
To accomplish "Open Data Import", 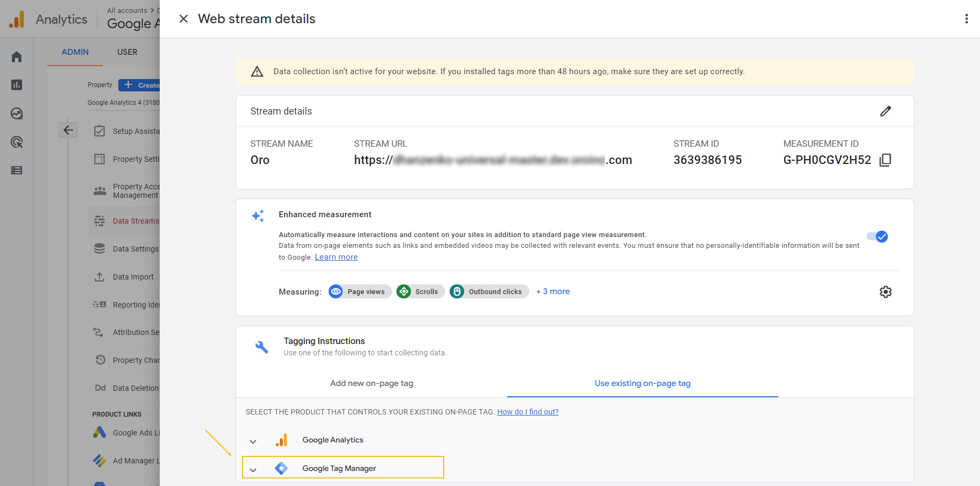I will point(124,277).
